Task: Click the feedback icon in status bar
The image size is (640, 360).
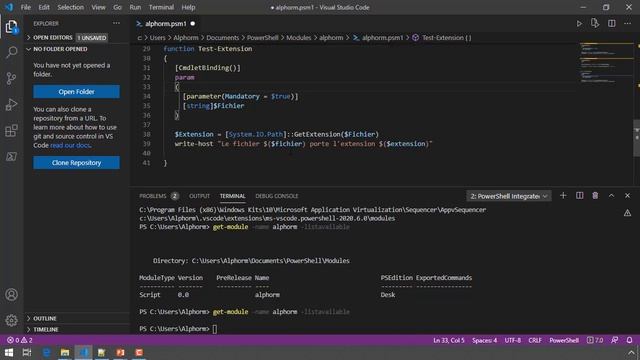Action: (x=615, y=340)
